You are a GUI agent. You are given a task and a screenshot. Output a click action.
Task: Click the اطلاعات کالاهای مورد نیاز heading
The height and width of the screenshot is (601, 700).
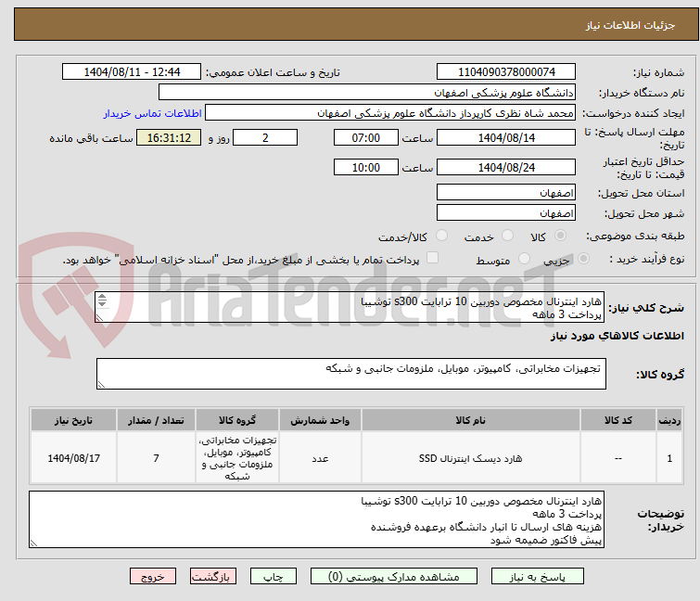617,336
